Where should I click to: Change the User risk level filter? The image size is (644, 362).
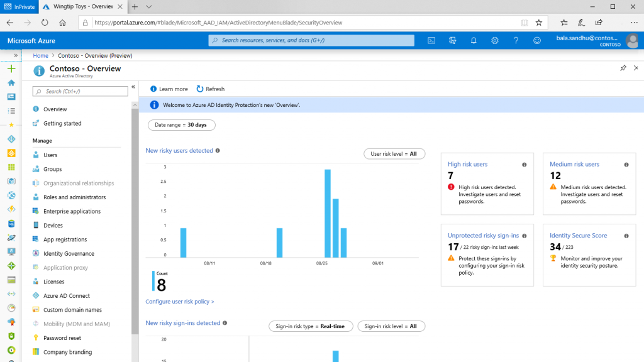click(x=394, y=153)
